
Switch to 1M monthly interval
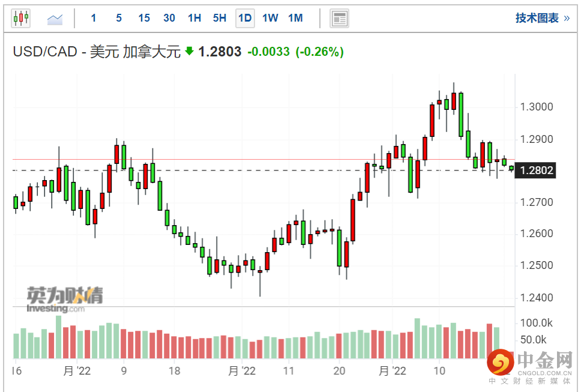tap(295, 18)
